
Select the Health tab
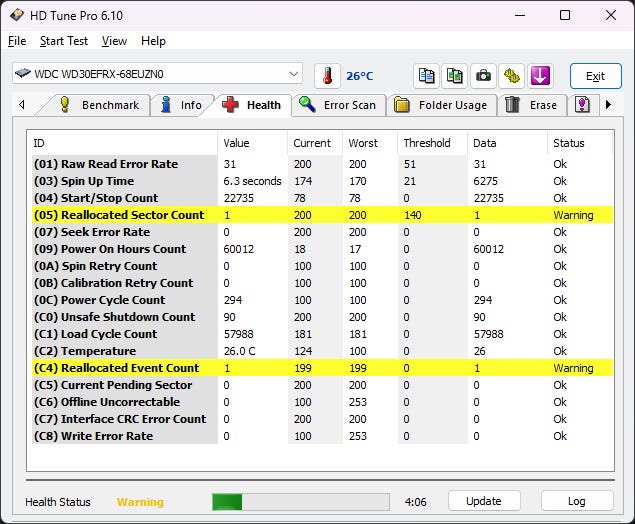pyautogui.click(x=252, y=105)
